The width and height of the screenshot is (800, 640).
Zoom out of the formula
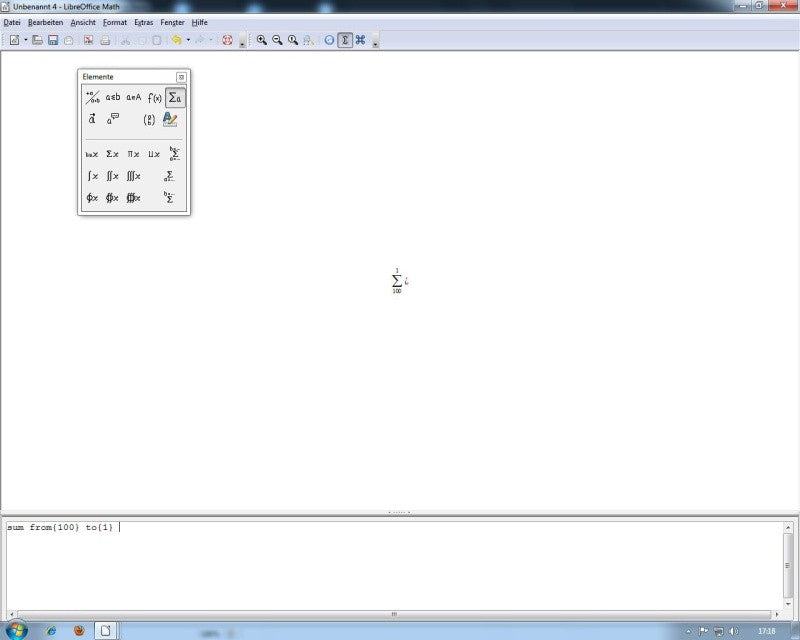point(278,40)
